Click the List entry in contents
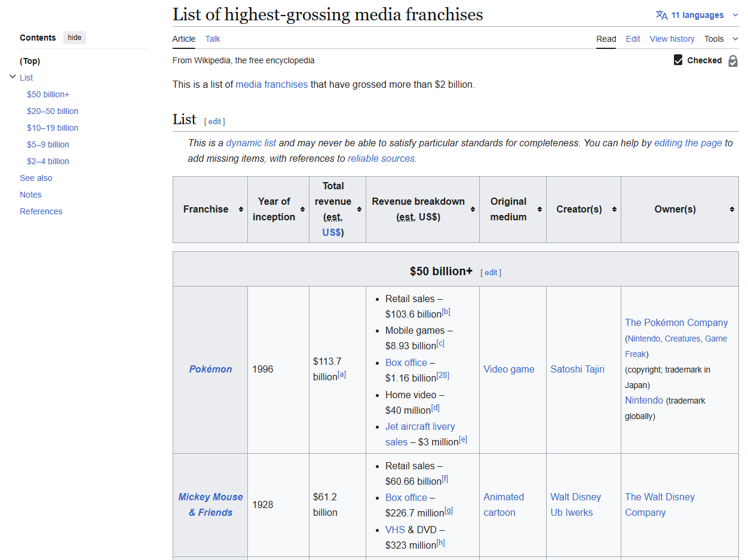Viewport: 748px width, 560px height. pyautogui.click(x=26, y=78)
